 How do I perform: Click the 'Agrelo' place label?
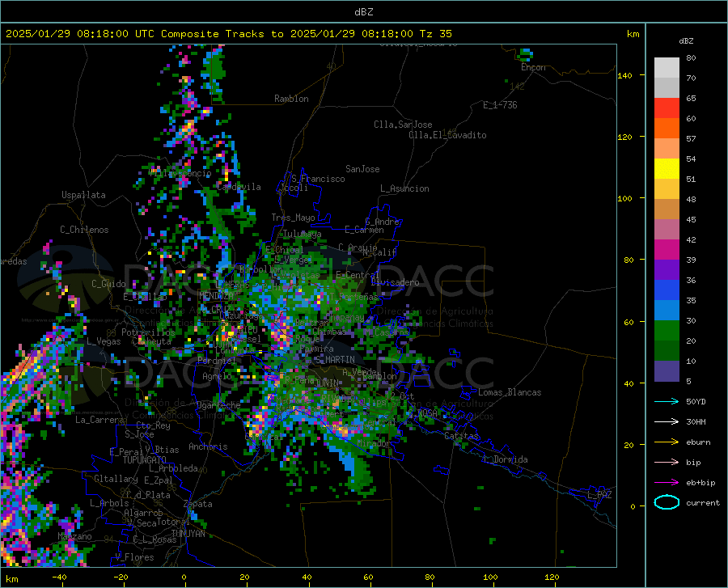[x=217, y=376]
